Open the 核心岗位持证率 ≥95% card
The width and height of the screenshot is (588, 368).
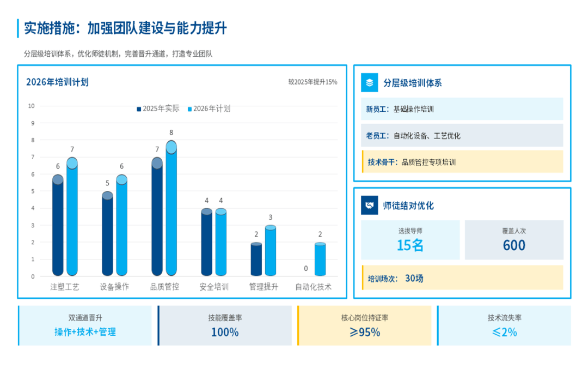click(x=364, y=325)
